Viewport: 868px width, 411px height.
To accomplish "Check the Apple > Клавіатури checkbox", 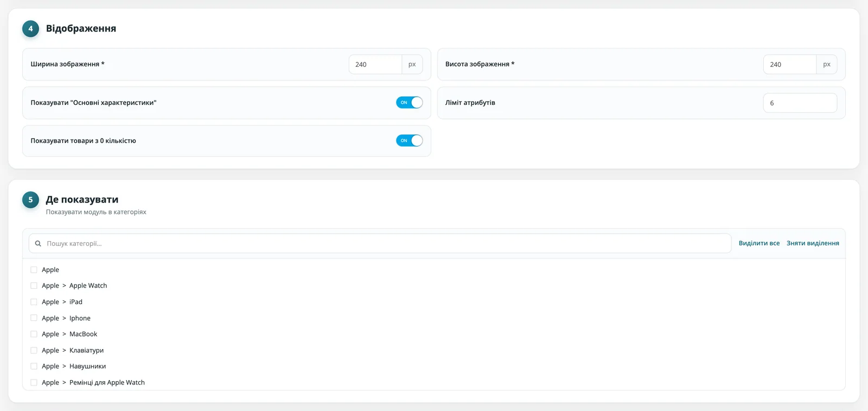I will (x=34, y=350).
